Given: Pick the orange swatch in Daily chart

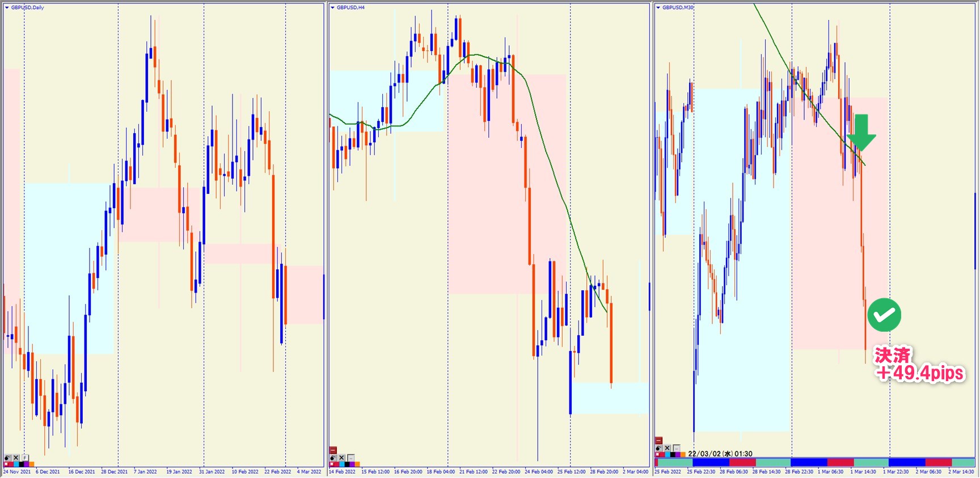Looking at the screenshot, I should [x=32, y=464].
